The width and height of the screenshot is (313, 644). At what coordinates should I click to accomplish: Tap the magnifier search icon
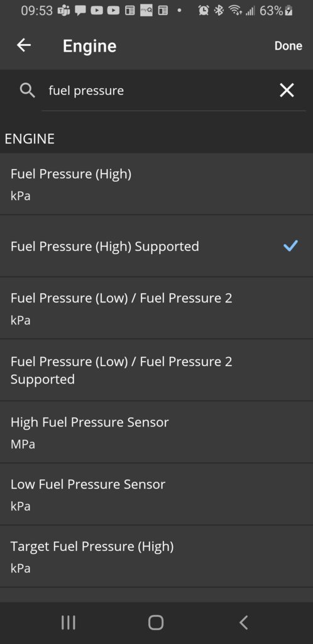tap(27, 90)
